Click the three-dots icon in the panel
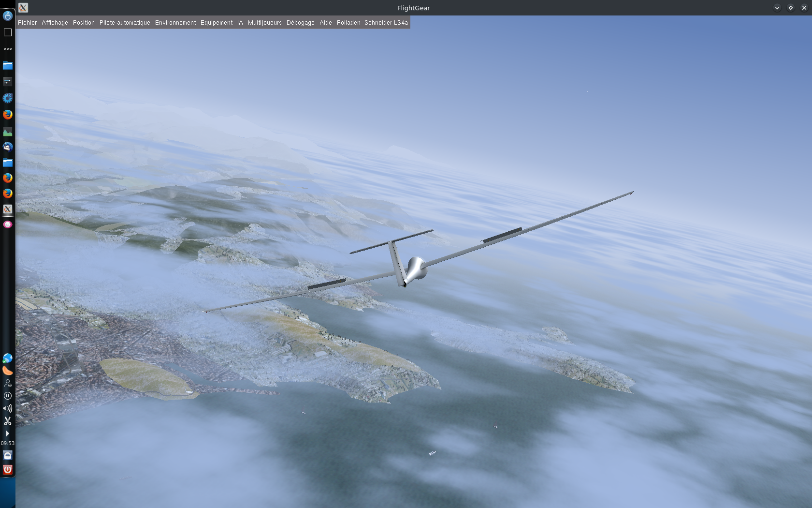Screen dimensions: 812x508 (8, 49)
